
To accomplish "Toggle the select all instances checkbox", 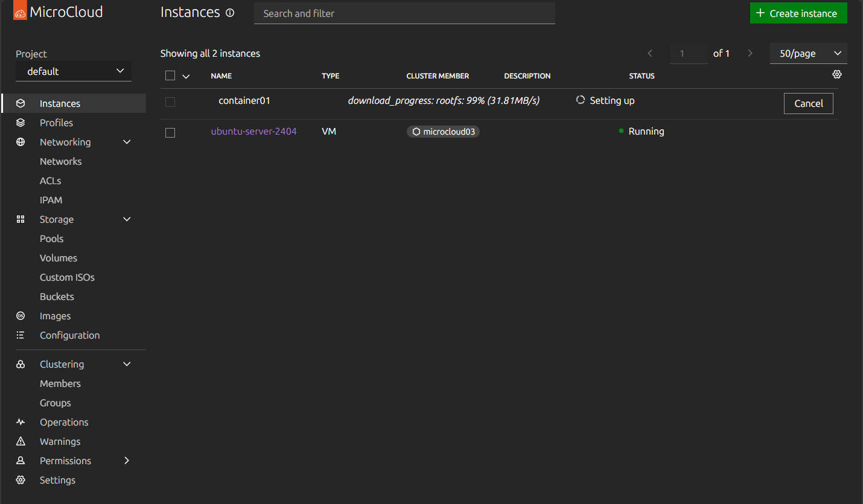I will (x=170, y=75).
